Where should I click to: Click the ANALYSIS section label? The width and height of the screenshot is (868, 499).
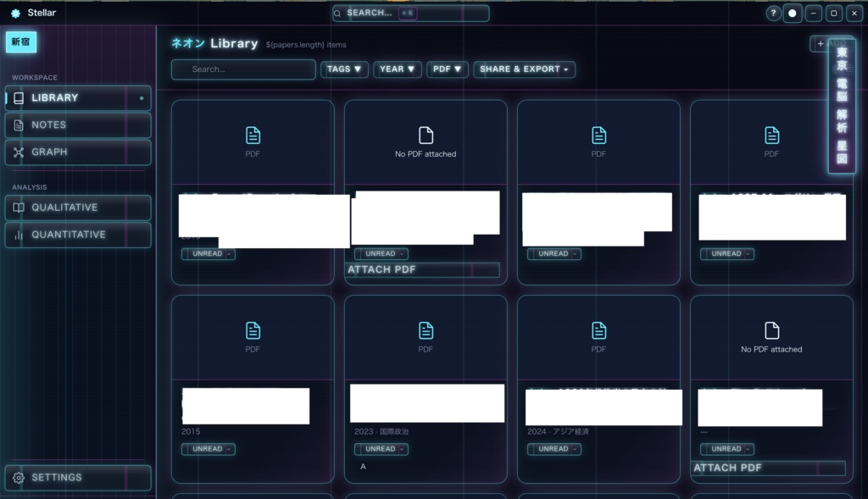[30, 187]
